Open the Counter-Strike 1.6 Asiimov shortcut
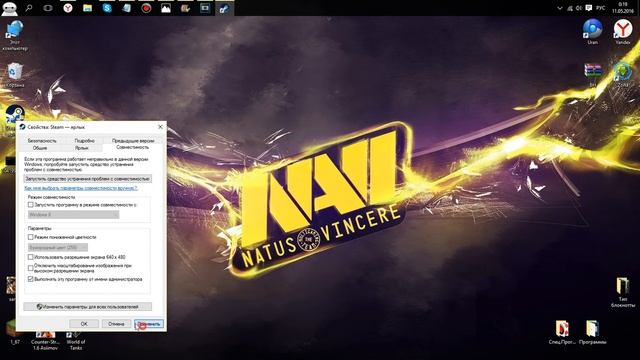The height and width of the screenshot is (360, 640). point(45,340)
